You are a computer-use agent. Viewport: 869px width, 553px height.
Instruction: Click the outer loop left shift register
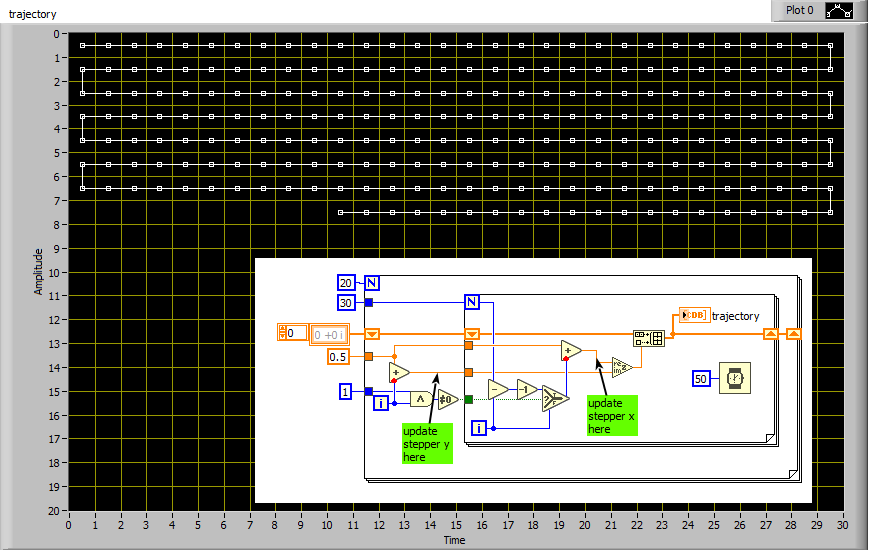point(372,334)
